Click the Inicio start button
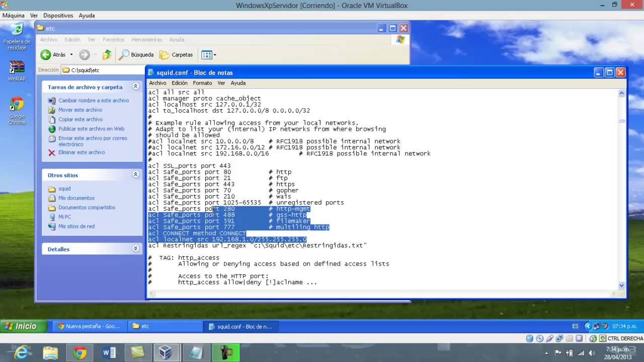 point(21,326)
